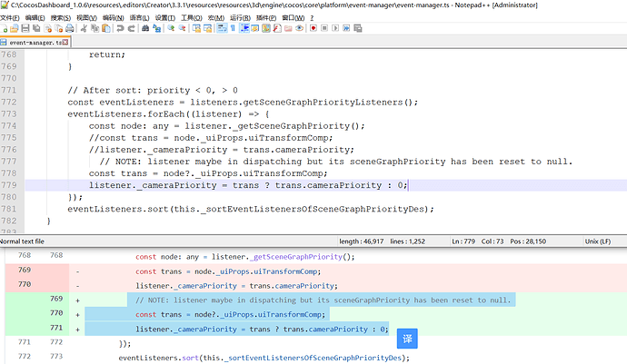The width and height of the screenshot is (627, 364).
Task: Start macro recording with the red record icon
Action: 313,28
